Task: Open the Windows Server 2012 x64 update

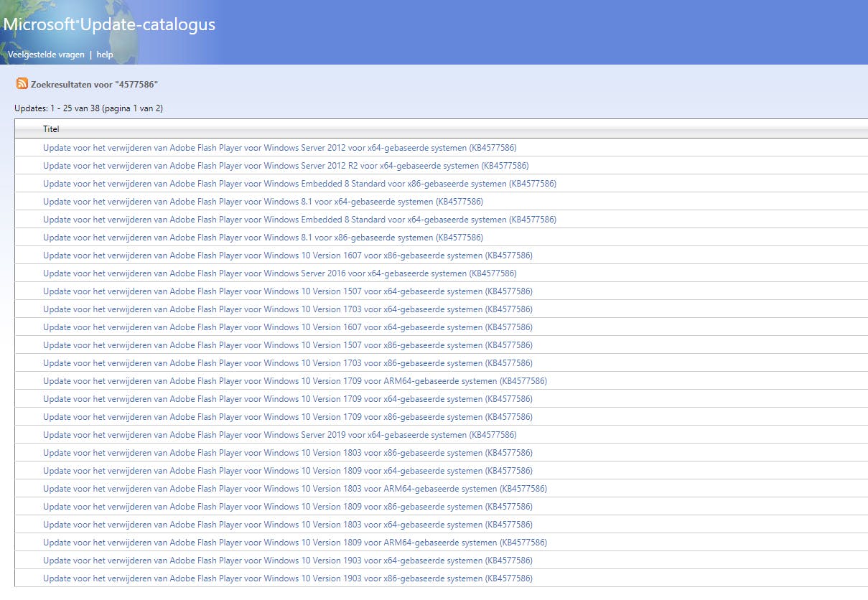Action: pyautogui.click(x=279, y=148)
